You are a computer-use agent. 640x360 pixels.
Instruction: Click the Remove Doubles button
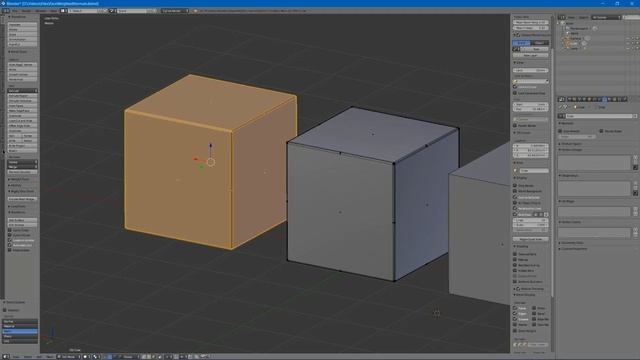click(x=22, y=172)
